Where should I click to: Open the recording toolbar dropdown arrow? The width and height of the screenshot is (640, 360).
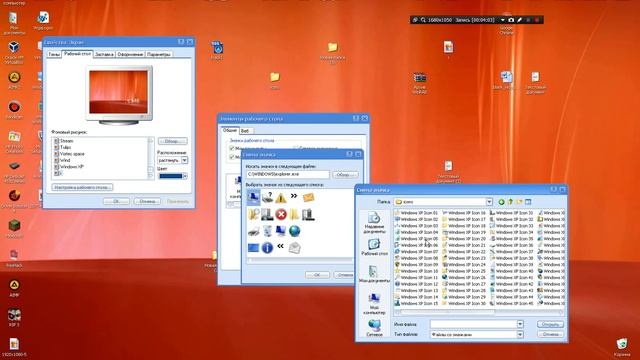point(502,20)
